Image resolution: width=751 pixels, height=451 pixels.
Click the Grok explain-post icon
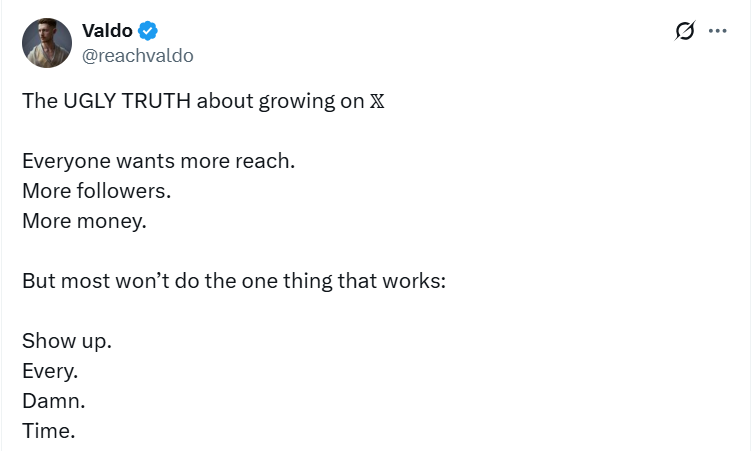click(x=685, y=31)
